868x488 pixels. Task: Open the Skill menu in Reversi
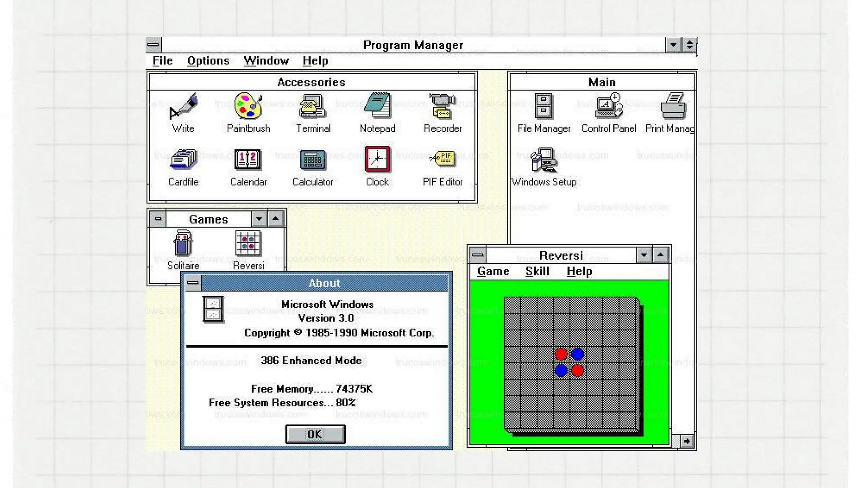(x=537, y=272)
